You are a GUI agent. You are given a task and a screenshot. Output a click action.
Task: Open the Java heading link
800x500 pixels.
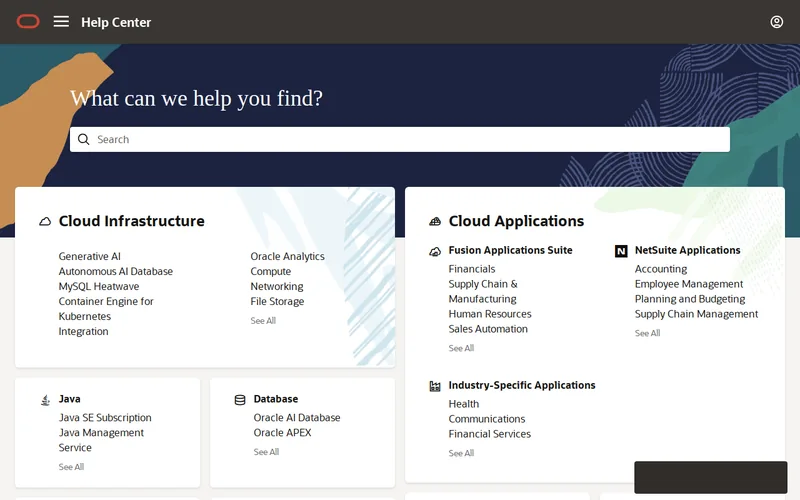(x=69, y=399)
